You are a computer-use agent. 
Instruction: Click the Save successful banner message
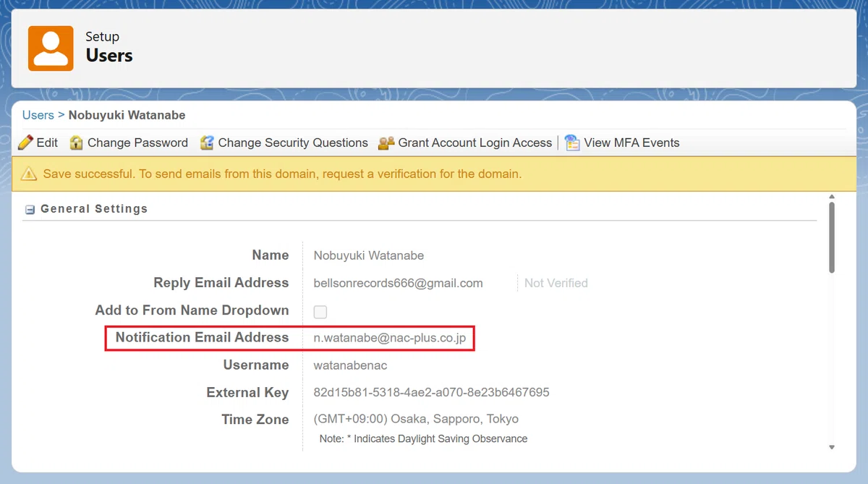282,174
